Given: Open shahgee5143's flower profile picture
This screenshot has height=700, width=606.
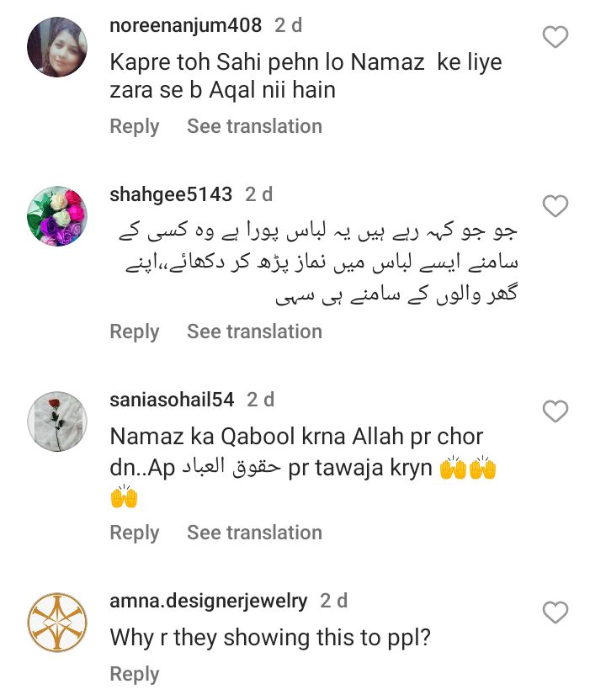Looking at the screenshot, I should click(57, 216).
